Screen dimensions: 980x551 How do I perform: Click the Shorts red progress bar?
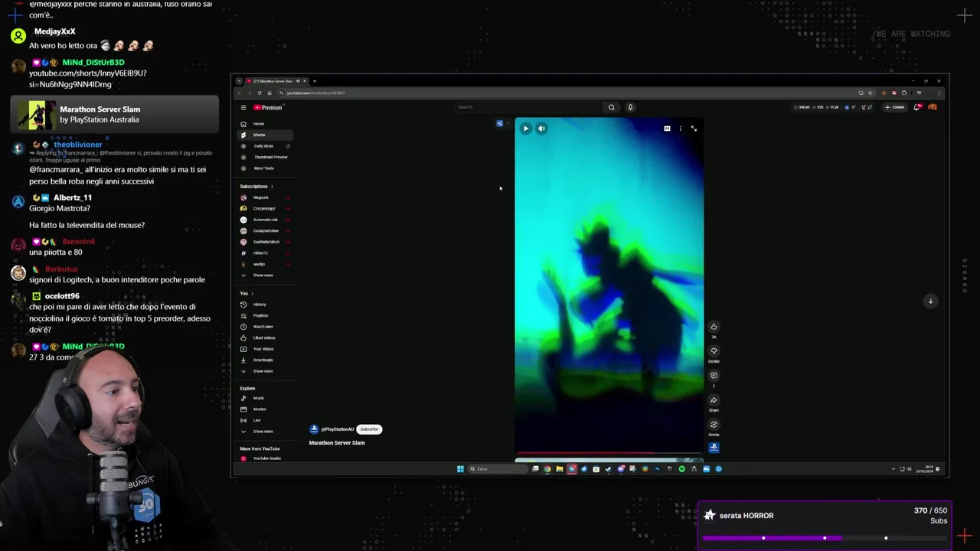(609, 453)
